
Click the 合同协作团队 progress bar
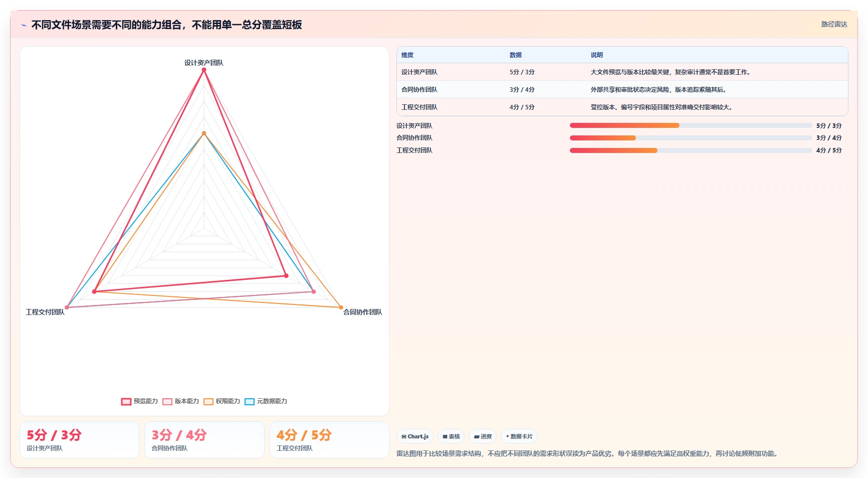[691, 138]
